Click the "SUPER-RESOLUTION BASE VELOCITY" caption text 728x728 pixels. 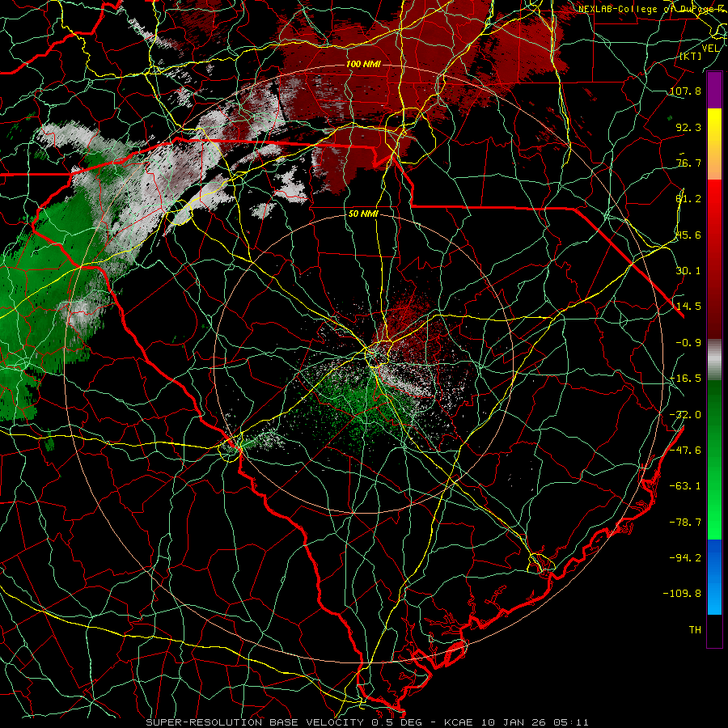pos(255,722)
